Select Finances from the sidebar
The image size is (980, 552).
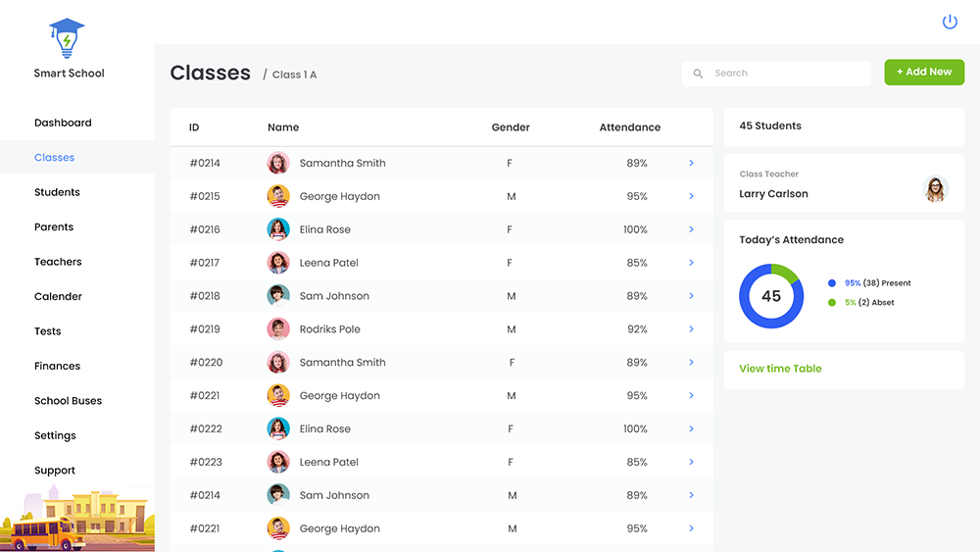[57, 366]
